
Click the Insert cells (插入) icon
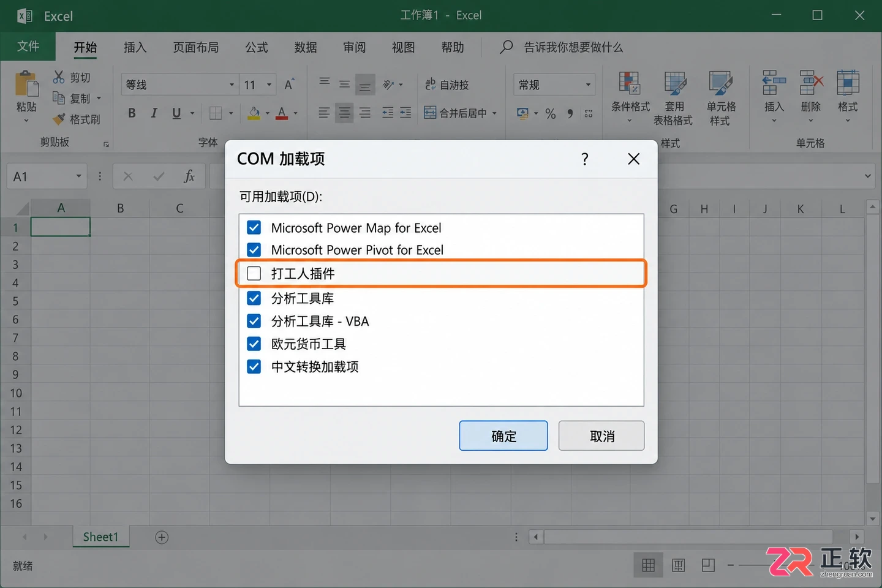(x=774, y=83)
